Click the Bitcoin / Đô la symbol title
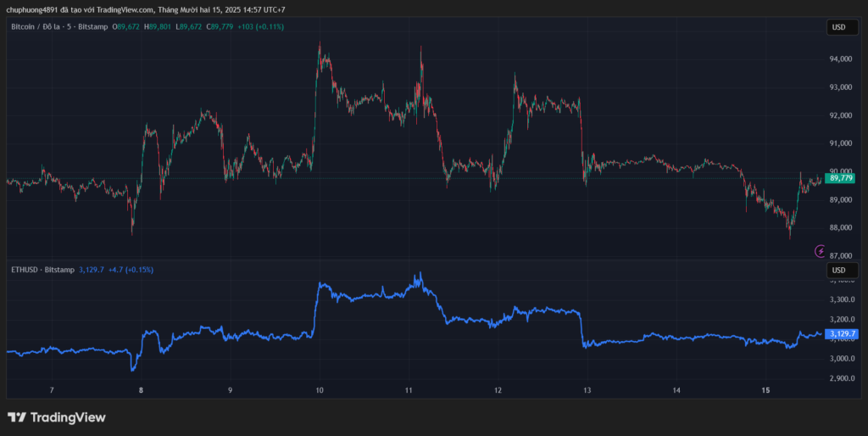This screenshot has height=436, width=868. tap(58, 27)
